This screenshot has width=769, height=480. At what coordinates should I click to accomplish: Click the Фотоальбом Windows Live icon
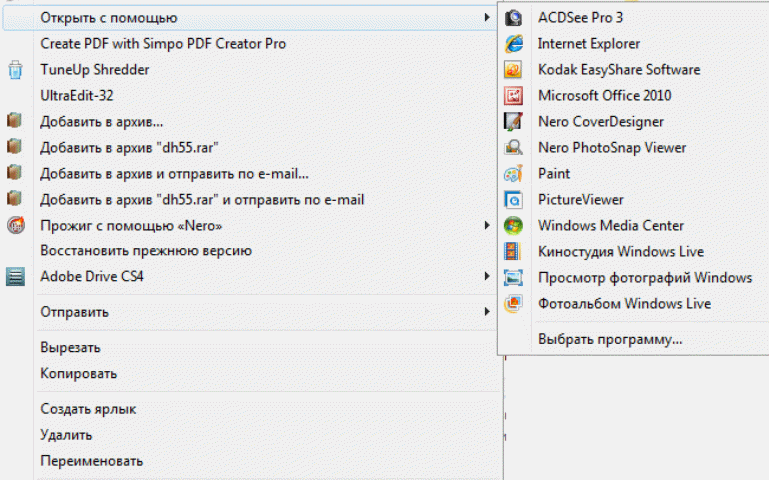[x=513, y=304]
